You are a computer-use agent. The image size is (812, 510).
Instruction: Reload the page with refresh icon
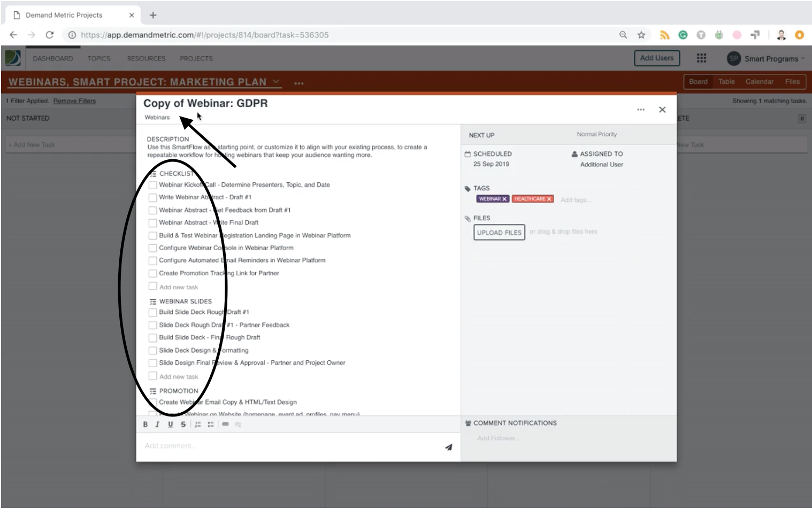pos(49,35)
